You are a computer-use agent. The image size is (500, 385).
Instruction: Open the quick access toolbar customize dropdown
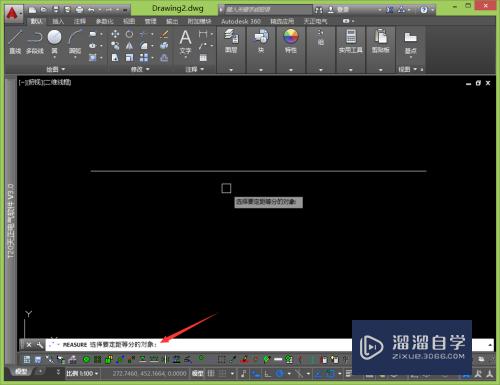click(125, 10)
